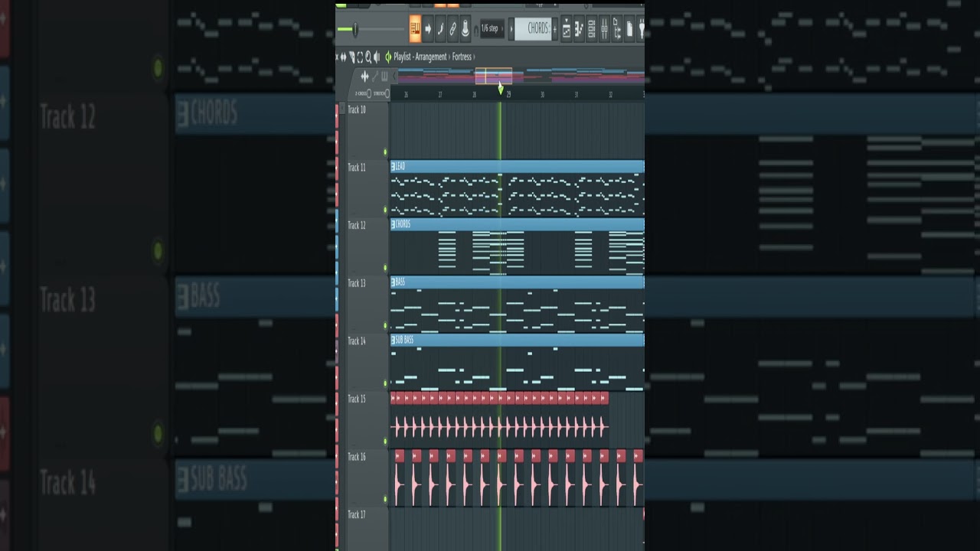Open the SUB BASS clip menu icon
This screenshot has height=551, width=980.
394,340
